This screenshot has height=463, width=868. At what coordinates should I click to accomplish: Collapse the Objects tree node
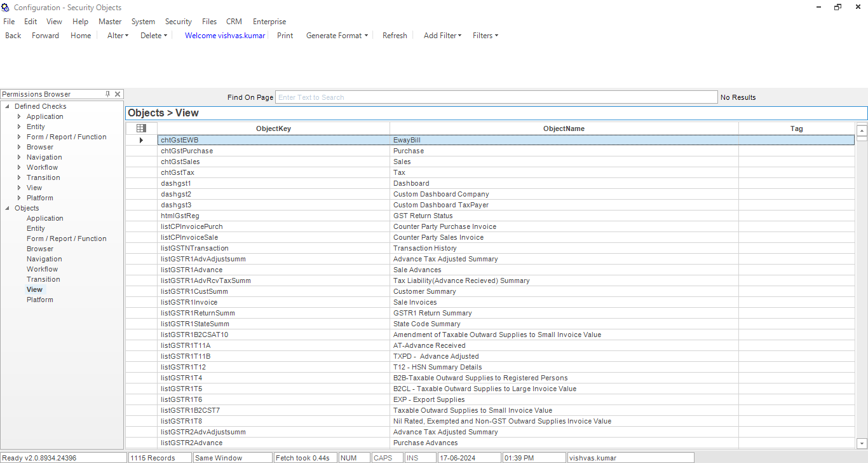pyautogui.click(x=8, y=208)
